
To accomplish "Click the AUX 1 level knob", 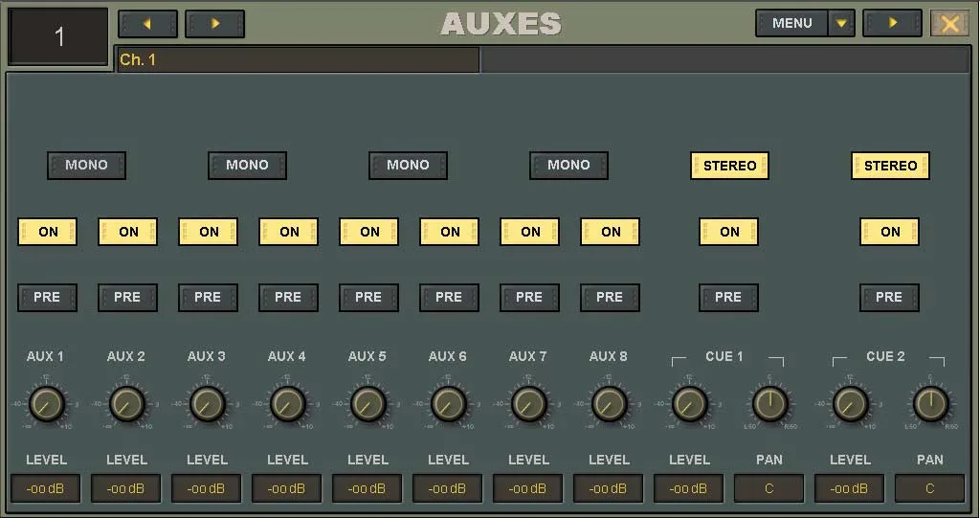I will [47, 403].
